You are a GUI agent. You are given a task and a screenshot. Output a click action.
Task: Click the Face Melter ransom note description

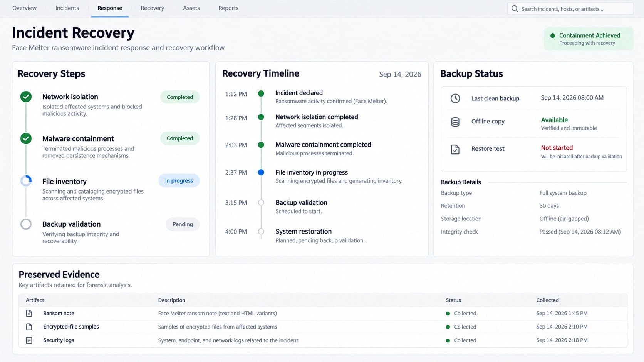(217, 313)
